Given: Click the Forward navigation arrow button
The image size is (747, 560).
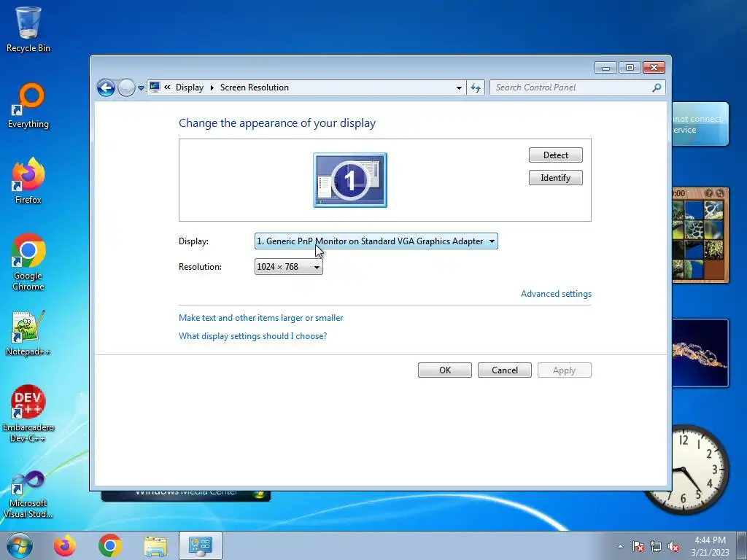Looking at the screenshot, I should point(126,87).
